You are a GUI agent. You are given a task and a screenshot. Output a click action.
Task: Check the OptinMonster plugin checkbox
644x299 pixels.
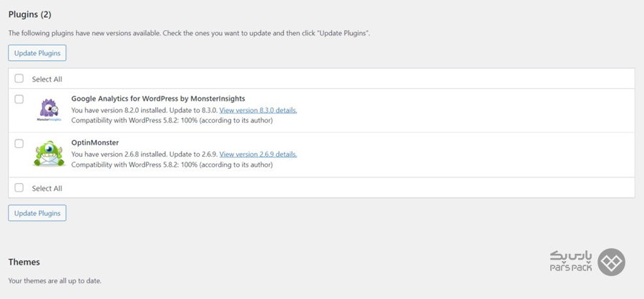click(19, 144)
